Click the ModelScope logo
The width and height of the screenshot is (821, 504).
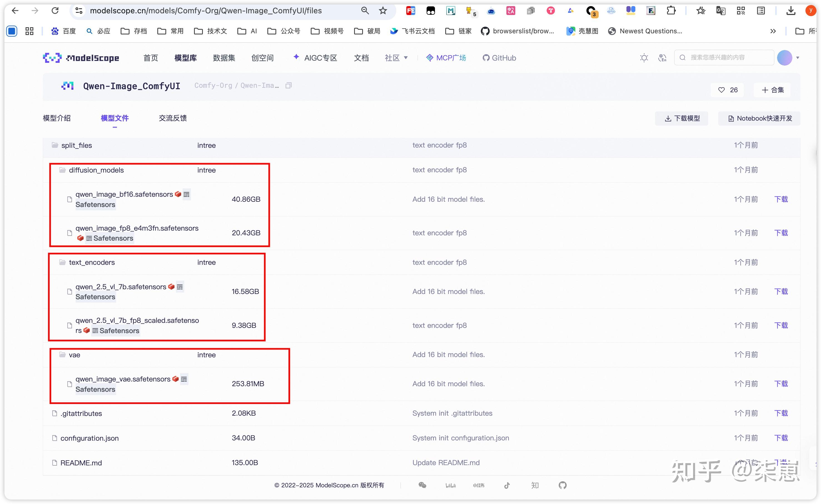click(81, 58)
